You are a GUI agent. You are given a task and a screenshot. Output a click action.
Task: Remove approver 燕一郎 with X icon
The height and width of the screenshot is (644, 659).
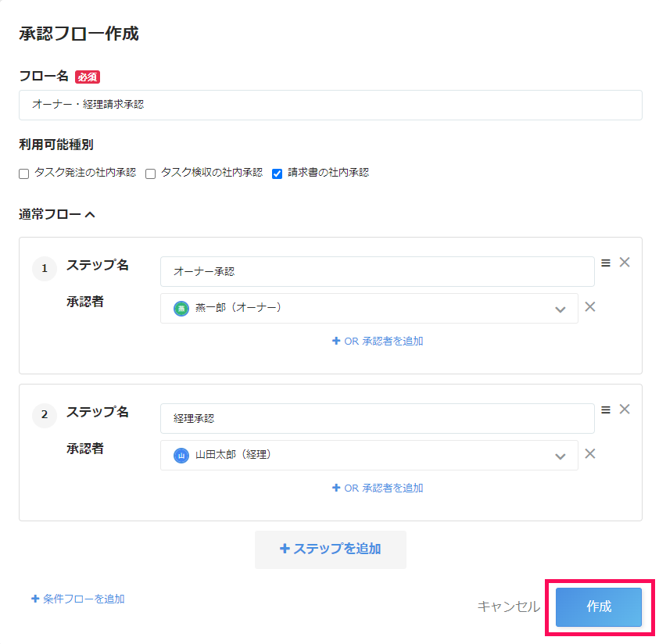click(x=590, y=306)
